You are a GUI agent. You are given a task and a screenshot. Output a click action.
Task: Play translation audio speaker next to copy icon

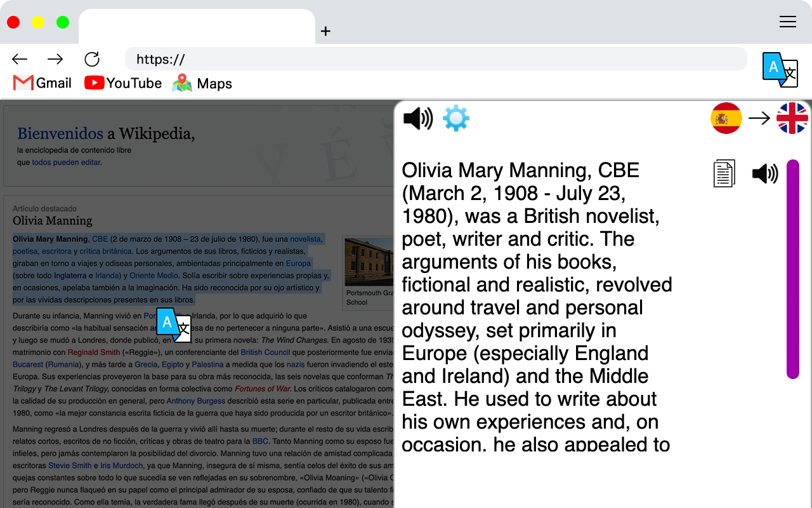[764, 173]
